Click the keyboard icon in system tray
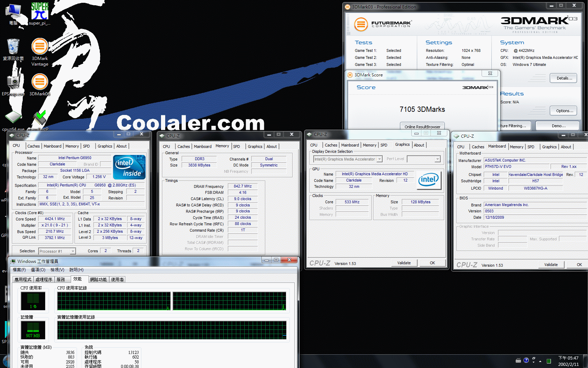This screenshot has width=588, height=368. coord(518,360)
